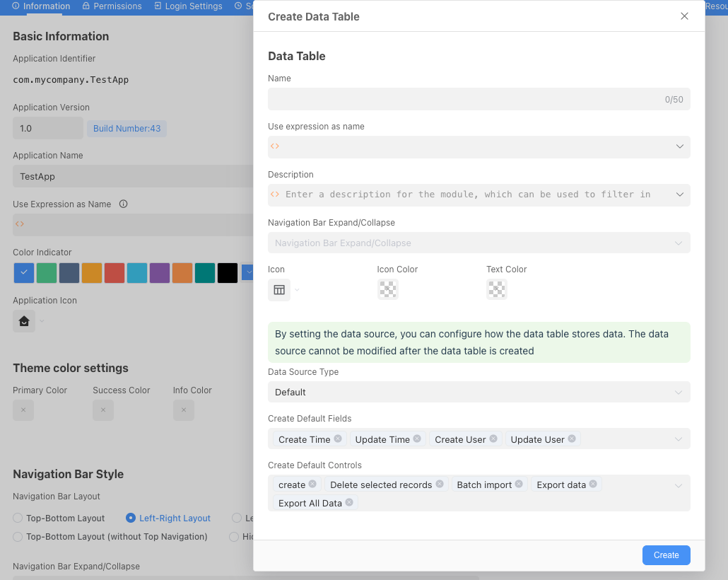Image resolution: width=728 pixels, height=580 pixels.
Task: Open the table icon picker in the Icon field
Action: [280, 289]
